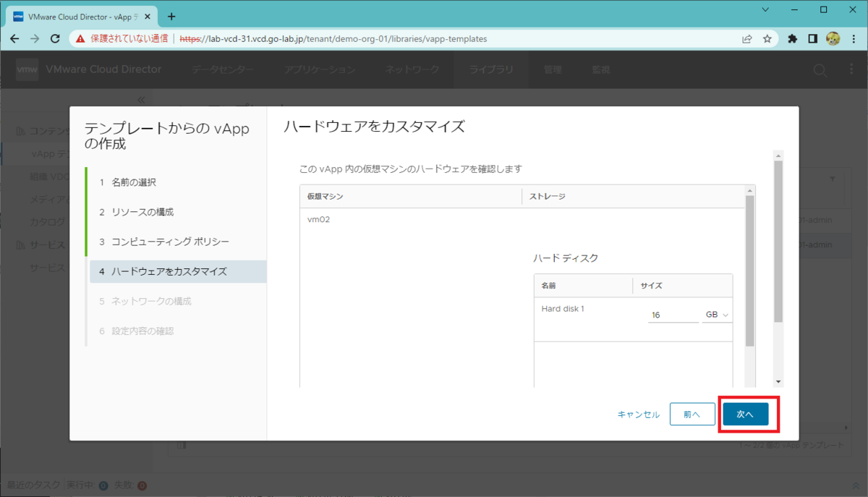Open the tab search chevron
The width and height of the screenshot is (868, 497).
(x=767, y=9)
